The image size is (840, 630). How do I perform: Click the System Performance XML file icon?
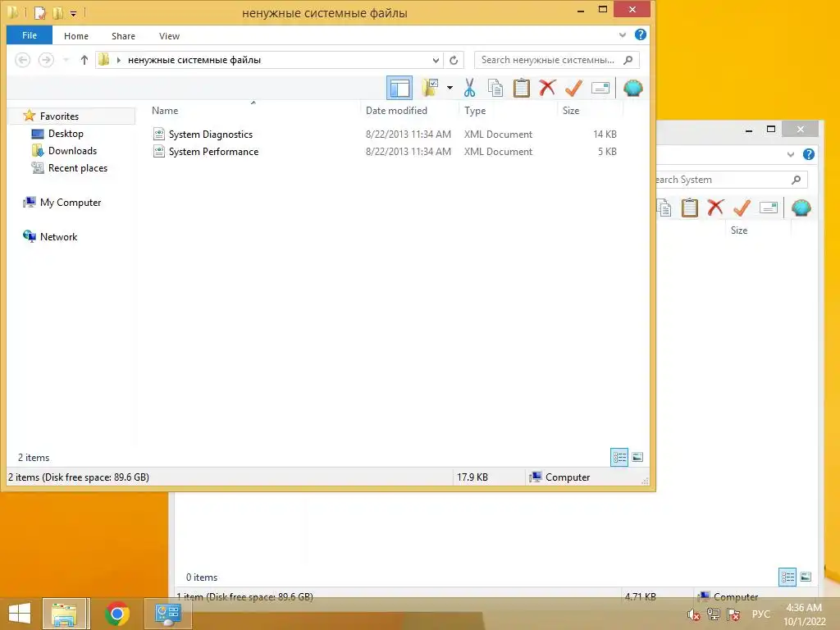click(x=159, y=151)
